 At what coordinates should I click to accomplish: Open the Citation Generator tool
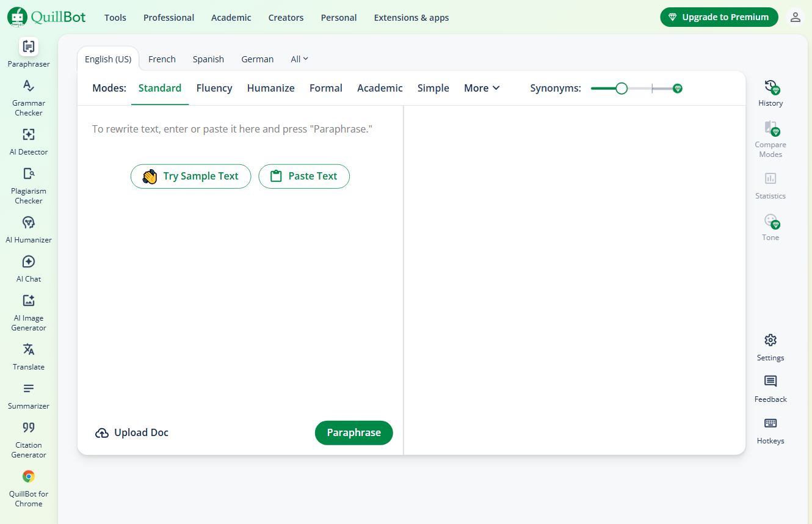(x=29, y=440)
